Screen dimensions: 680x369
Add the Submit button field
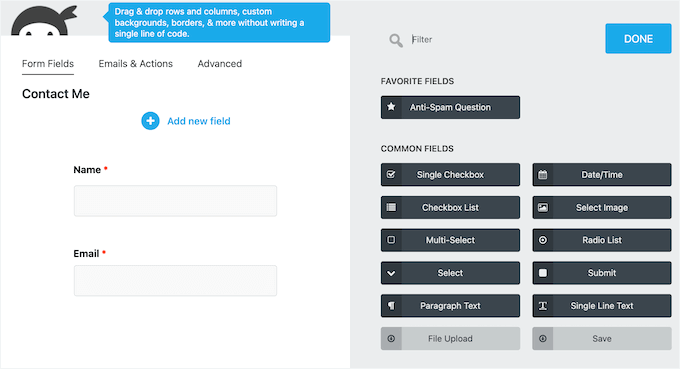602,273
